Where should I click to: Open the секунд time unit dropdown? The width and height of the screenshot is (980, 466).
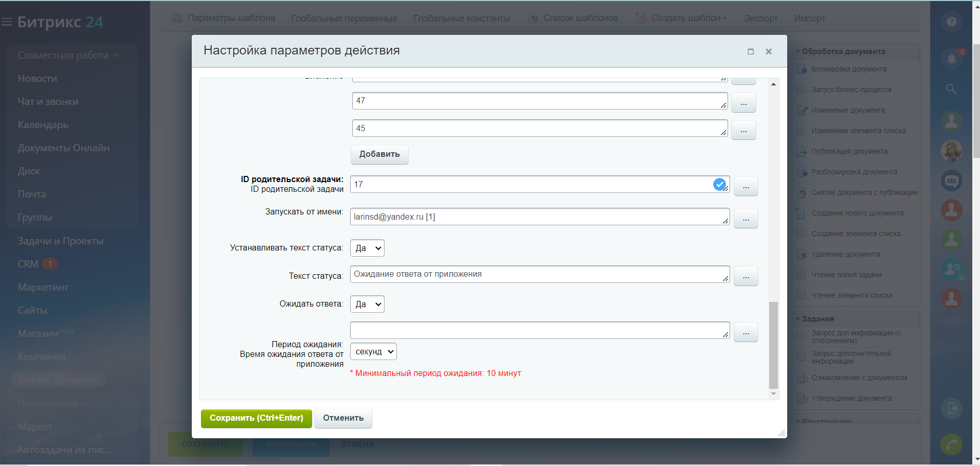pos(373,352)
